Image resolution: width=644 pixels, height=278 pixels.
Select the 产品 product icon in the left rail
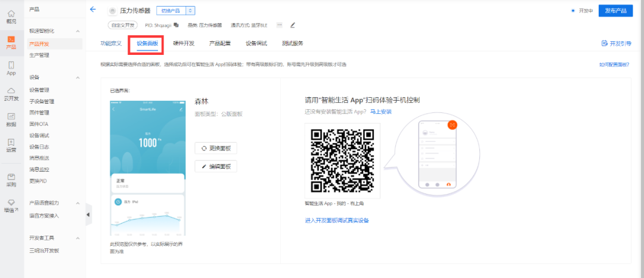tap(11, 39)
